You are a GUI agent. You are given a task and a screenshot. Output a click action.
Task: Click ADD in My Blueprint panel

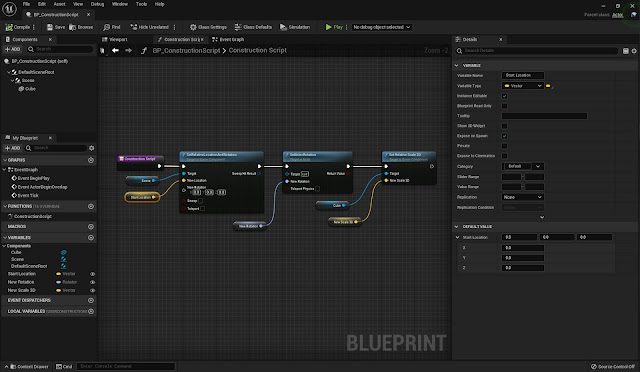(x=12, y=148)
